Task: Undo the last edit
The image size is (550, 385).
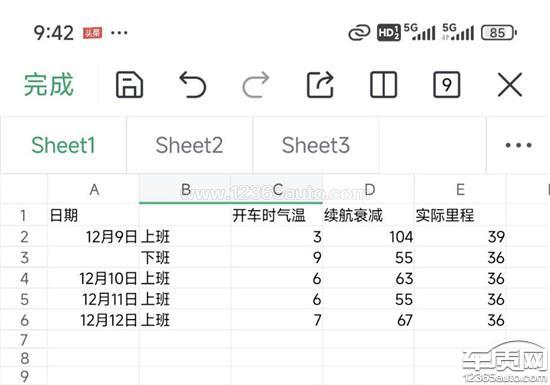Action: [x=193, y=85]
